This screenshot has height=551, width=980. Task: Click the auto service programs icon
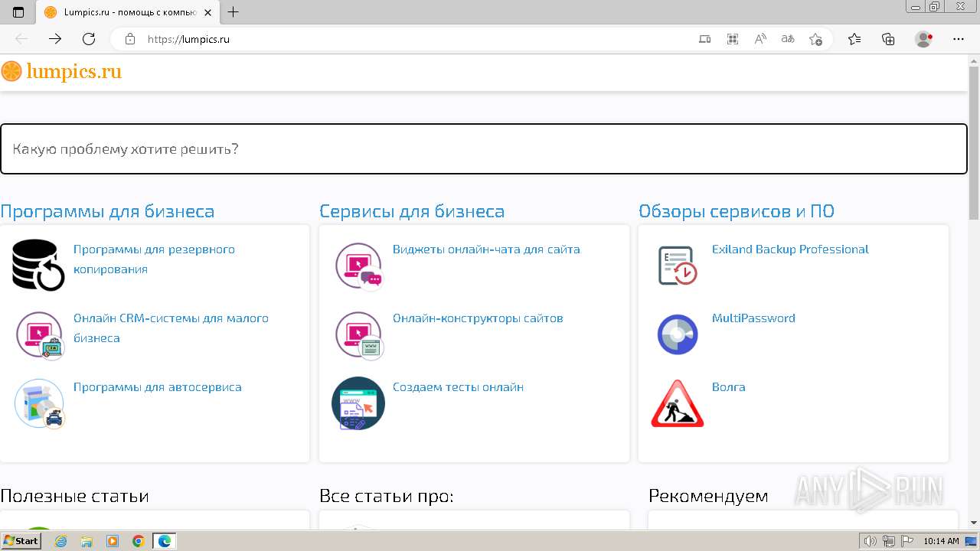[40, 403]
